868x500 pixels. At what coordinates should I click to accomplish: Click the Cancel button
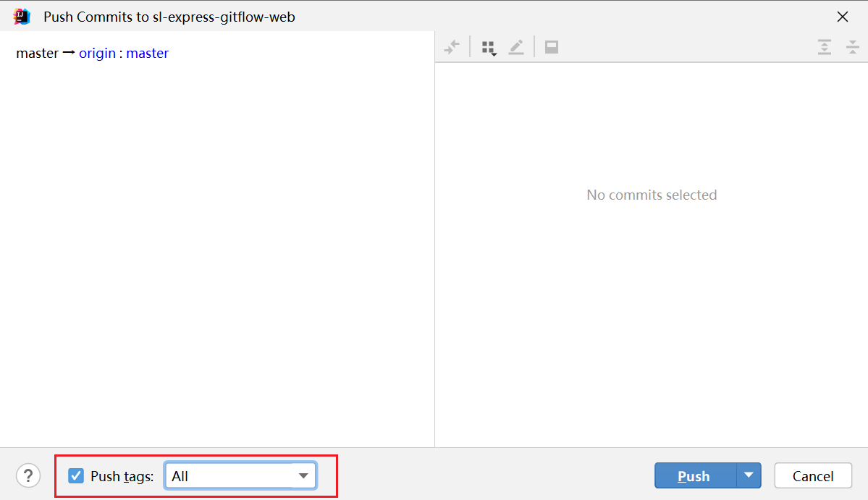pyautogui.click(x=813, y=475)
